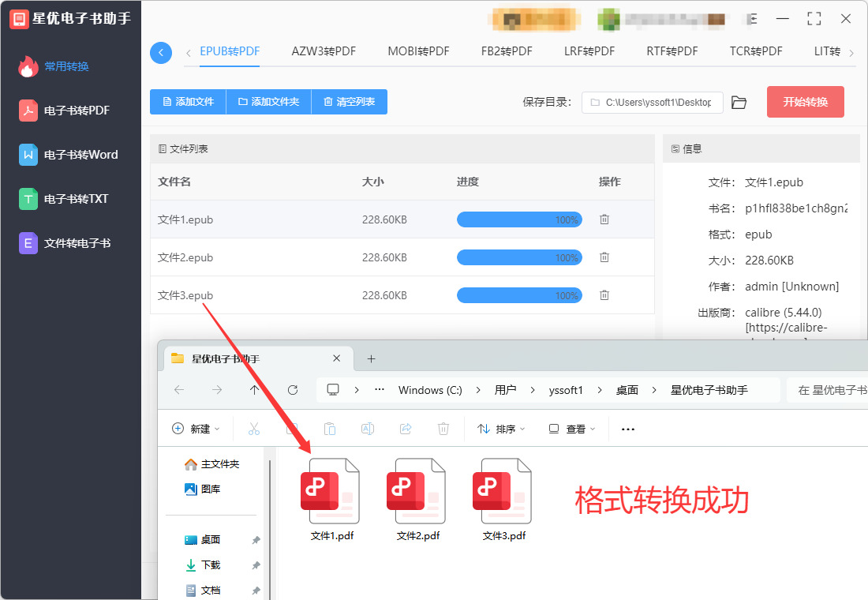Delete 文件1.epub using its trash icon
The image size is (868, 600).
tap(604, 219)
